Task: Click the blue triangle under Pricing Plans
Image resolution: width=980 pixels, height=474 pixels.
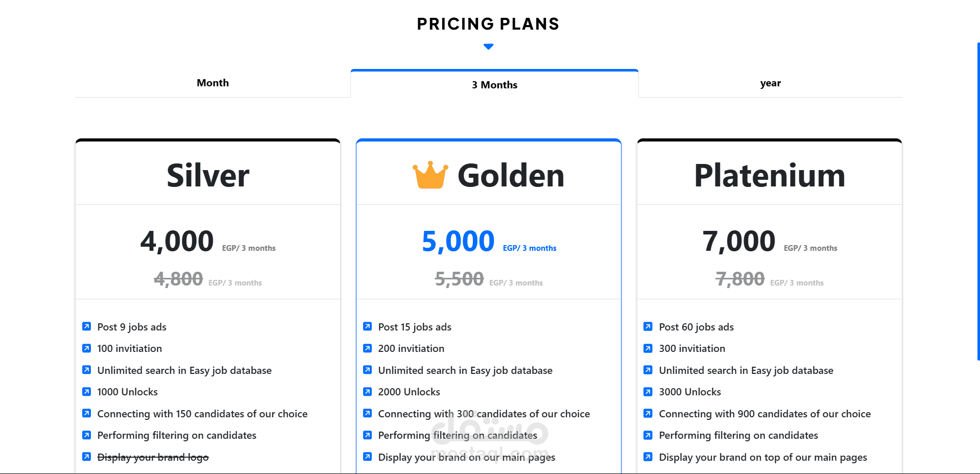Action: coord(488,46)
